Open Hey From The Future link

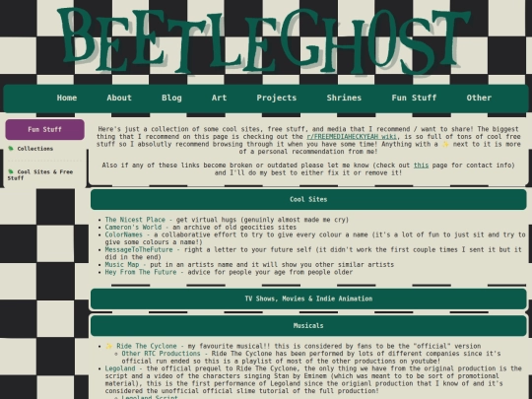141,272
